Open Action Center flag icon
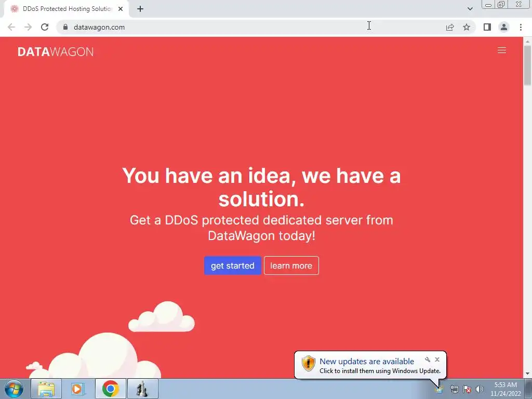Viewport: 532px width, 399px height. pyautogui.click(x=467, y=389)
